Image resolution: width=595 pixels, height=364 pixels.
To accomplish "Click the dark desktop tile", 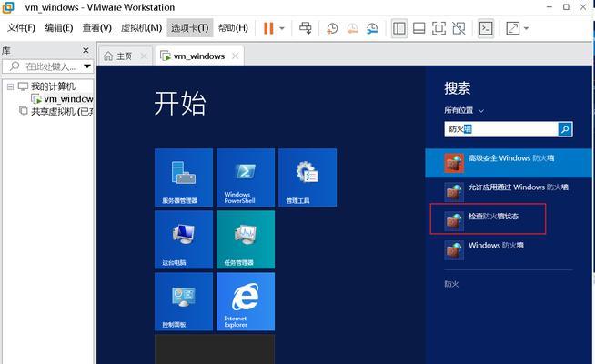I will (x=215, y=349).
